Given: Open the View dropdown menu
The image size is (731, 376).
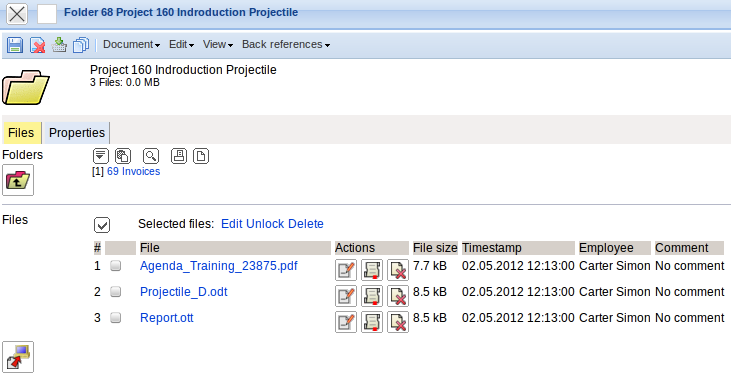Looking at the screenshot, I should (218, 44).
